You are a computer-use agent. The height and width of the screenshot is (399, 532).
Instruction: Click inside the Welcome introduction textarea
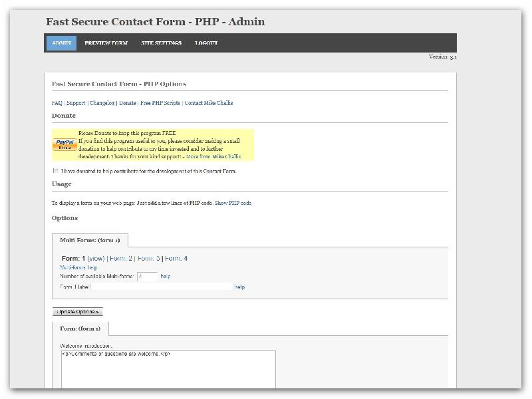(x=168, y=370)
